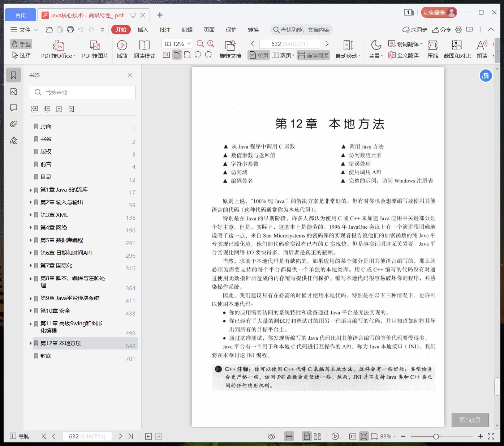Jump to last page in status bar
This screenshot has width=504, height=446.
click(x=131, y=436)
